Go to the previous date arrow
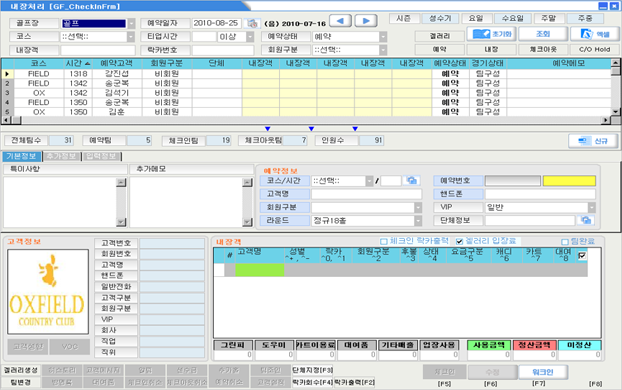Image resolution: width=622 pixels, height=390 pixels. 340,21
